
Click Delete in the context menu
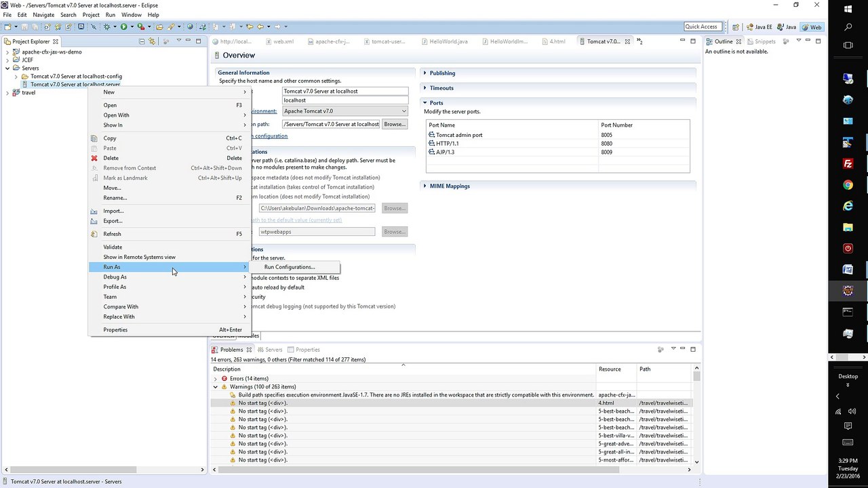(x=169, y=159)
